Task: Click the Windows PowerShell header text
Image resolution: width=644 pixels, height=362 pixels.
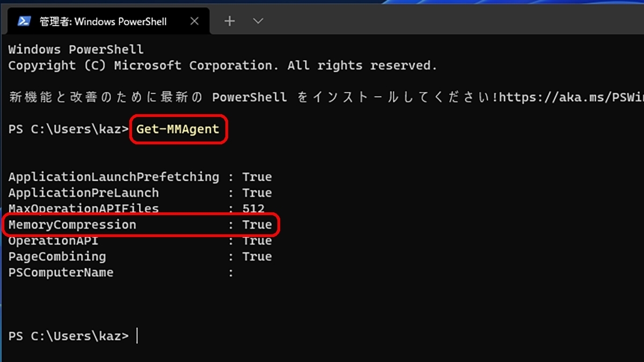Action: coord(76,50)
